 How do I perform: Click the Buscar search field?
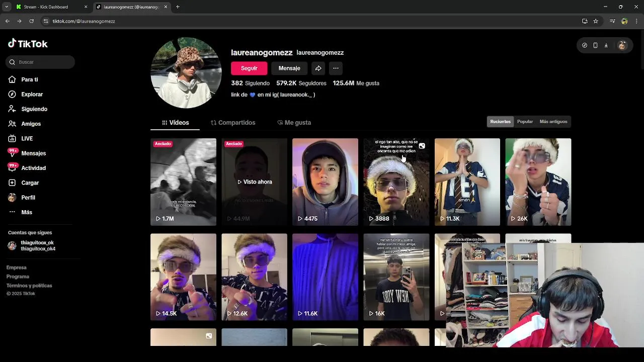pyautogui.click(x=41, y=62)
